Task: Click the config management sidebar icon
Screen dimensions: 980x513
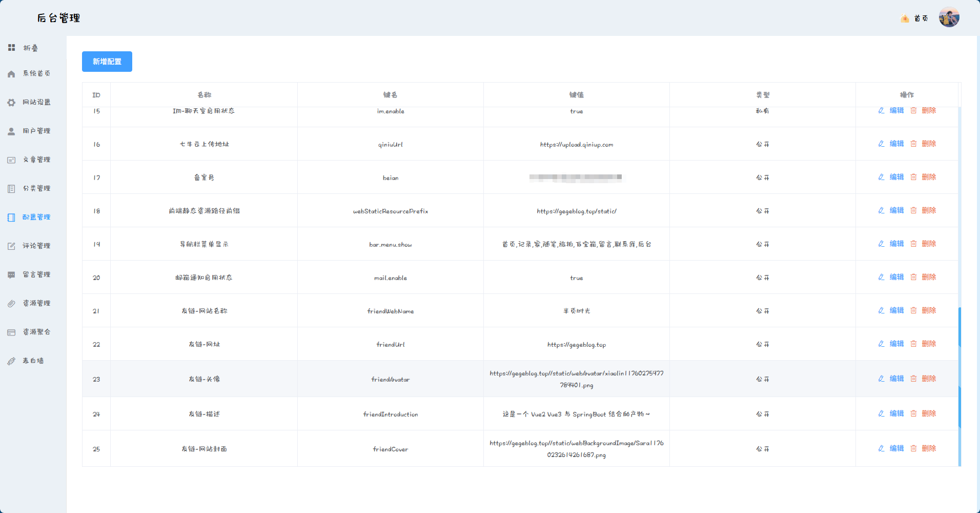Action: pyautogui.click(x=11, y=218)
